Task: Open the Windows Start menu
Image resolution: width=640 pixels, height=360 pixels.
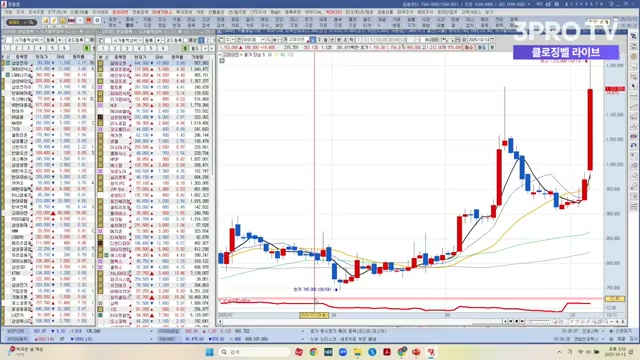Action: 209,352
